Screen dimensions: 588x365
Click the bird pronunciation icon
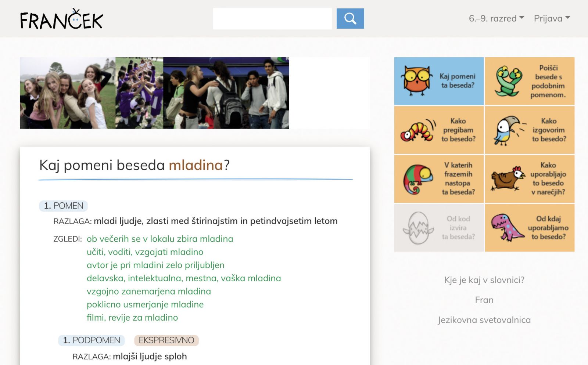(x=509, y=130)
